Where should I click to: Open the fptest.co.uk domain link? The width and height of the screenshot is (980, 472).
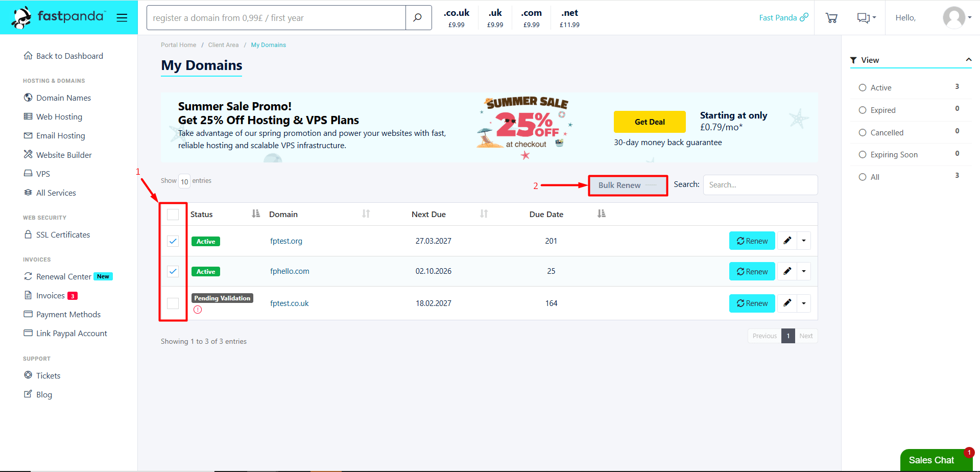(290, 303)
